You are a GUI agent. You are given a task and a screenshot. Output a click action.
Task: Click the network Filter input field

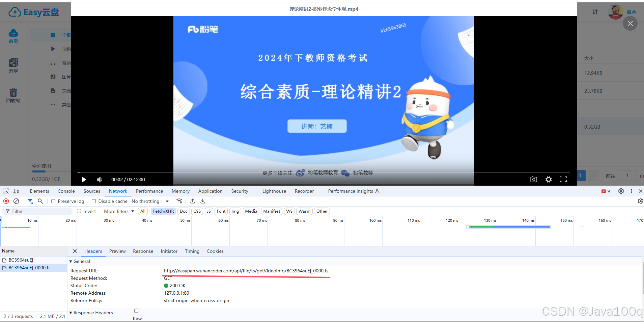pyautogui.click(x=38, y=211)
